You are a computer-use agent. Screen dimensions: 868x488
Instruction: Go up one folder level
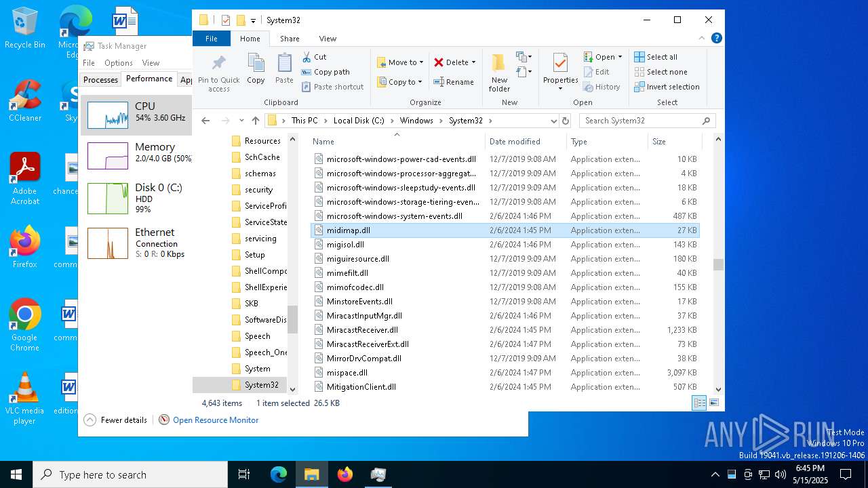click(x=255, y=121)
